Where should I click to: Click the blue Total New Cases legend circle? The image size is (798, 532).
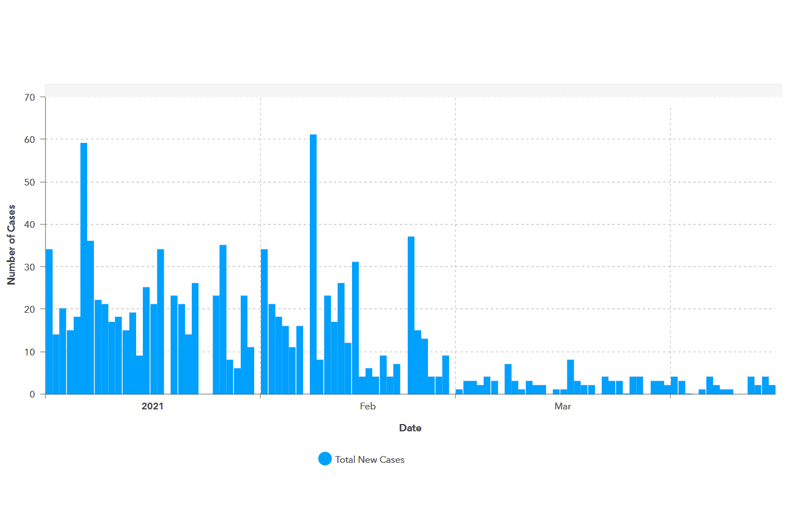click(x=324, y=459)
